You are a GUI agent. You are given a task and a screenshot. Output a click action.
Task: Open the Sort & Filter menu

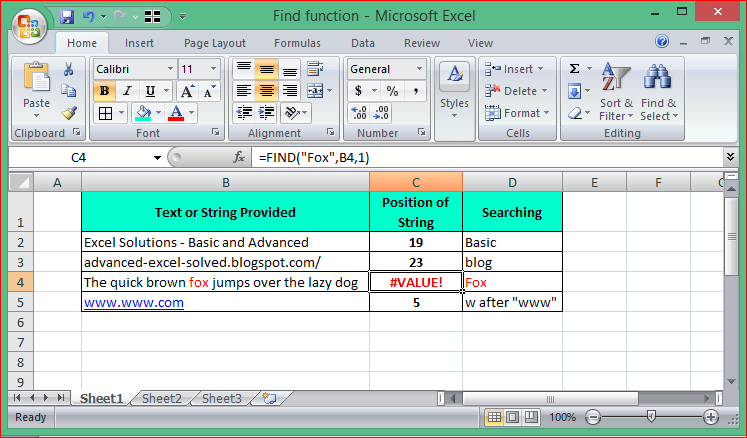tap(616, 92)
